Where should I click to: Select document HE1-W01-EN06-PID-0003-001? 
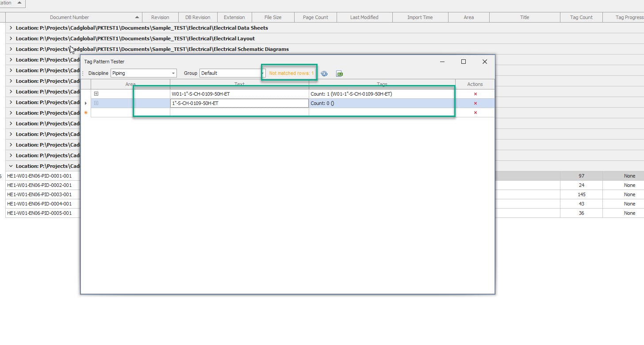tap(39, 194)
